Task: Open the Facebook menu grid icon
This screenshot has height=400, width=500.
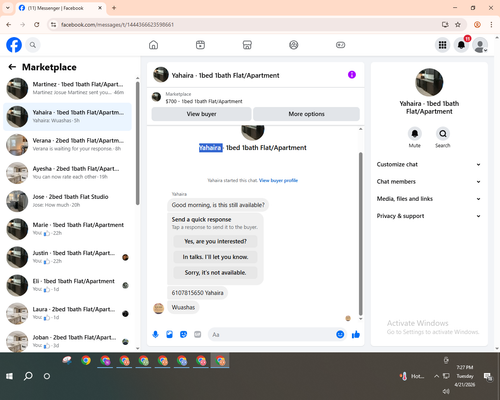Action: click(442, 45)
